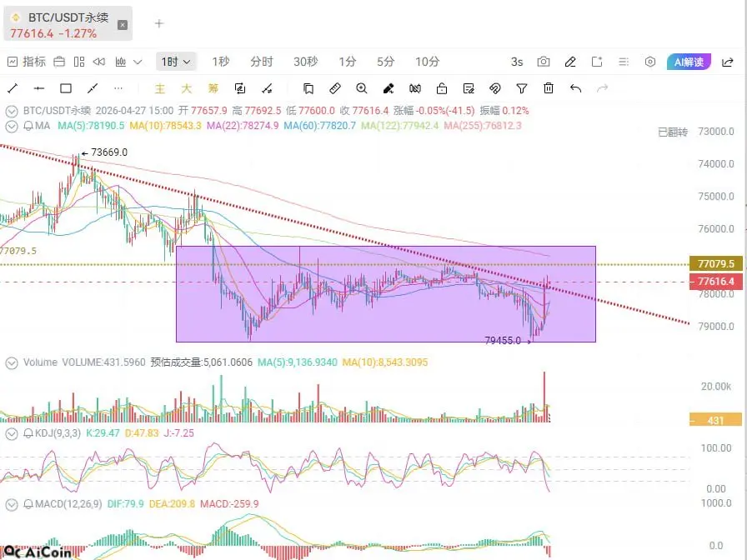Select the parallel channel line tool
This screenshot has height=560, width=747.
click(93, 88)
